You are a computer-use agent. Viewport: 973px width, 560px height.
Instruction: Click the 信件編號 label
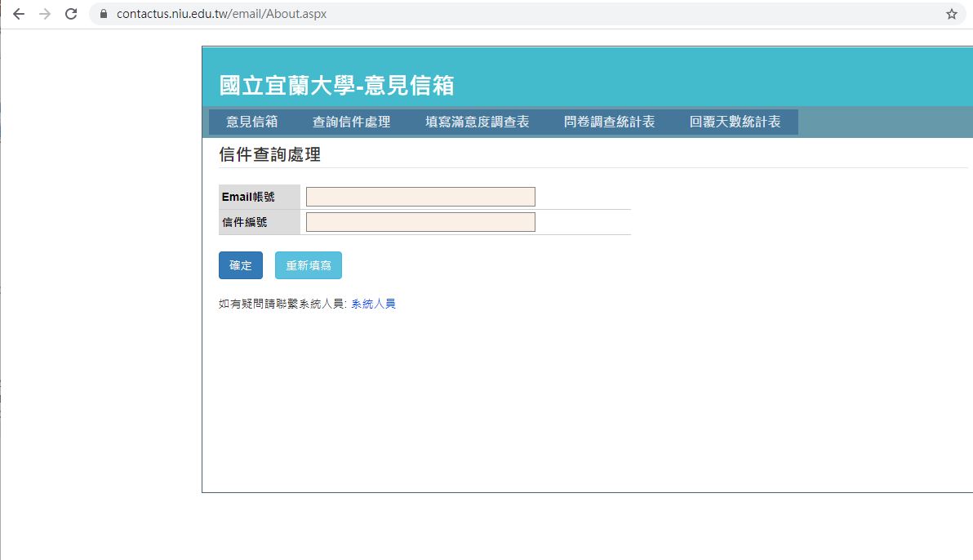click(245, 222)
